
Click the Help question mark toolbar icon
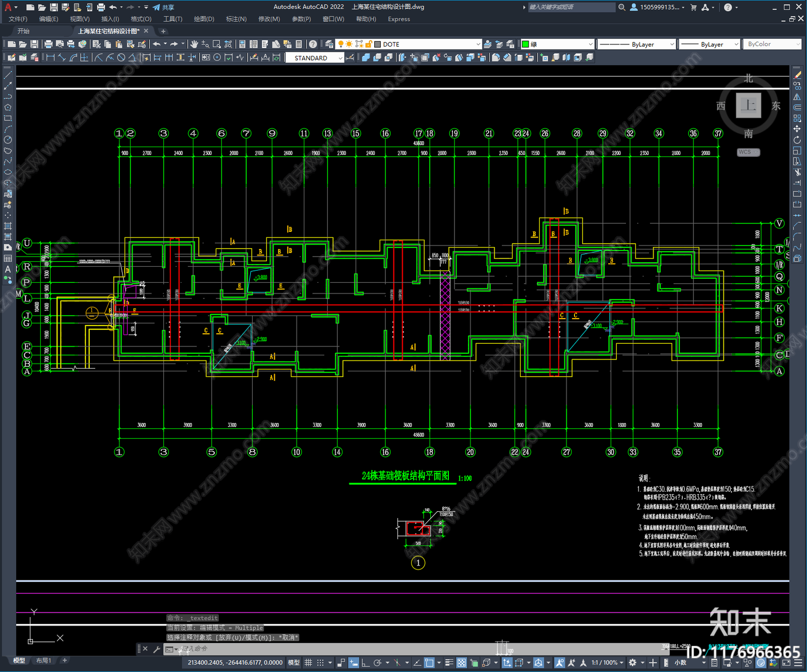point(313,44)
